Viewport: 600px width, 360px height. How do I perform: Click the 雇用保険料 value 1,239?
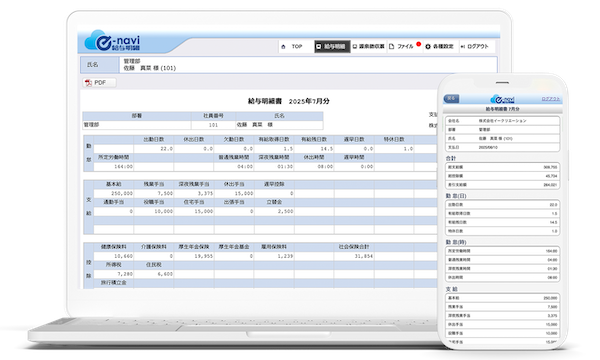274,256
